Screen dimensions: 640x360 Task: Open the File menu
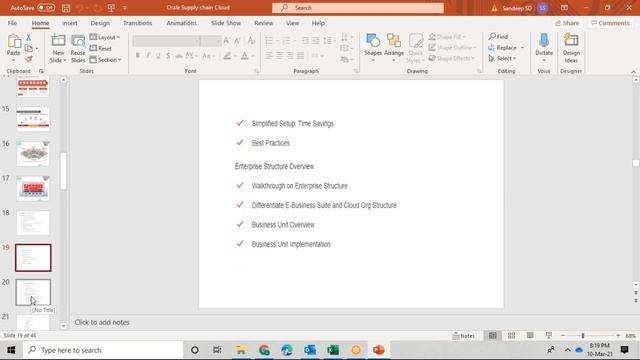tap(12, 23)
